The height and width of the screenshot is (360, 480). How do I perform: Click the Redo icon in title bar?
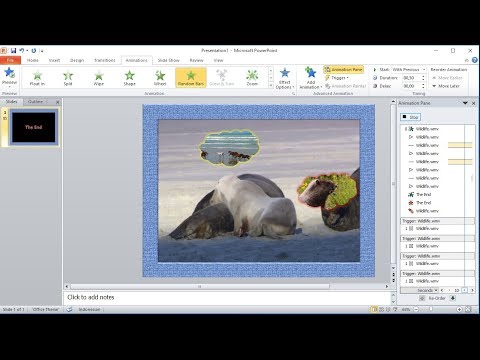pos(34,51)
